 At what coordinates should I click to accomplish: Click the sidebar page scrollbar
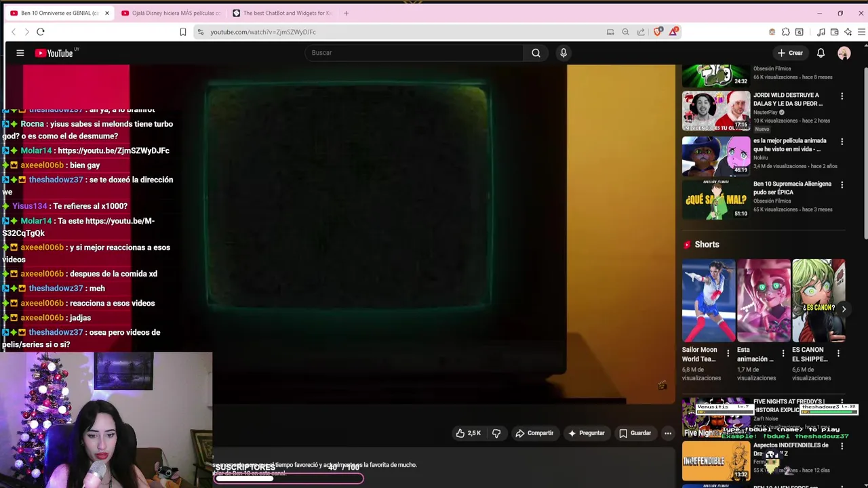[x=865, y=152]
